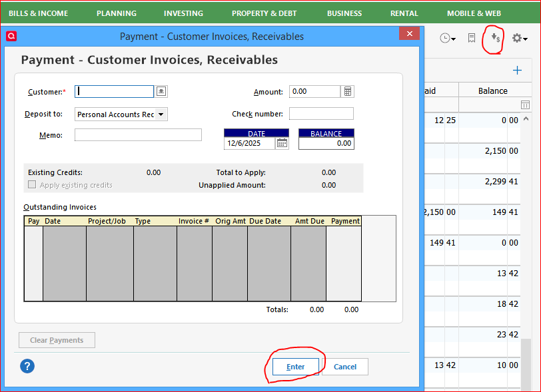541x392 pixels.
Task: Focus the Check number input field
Action: click(321, 114)
